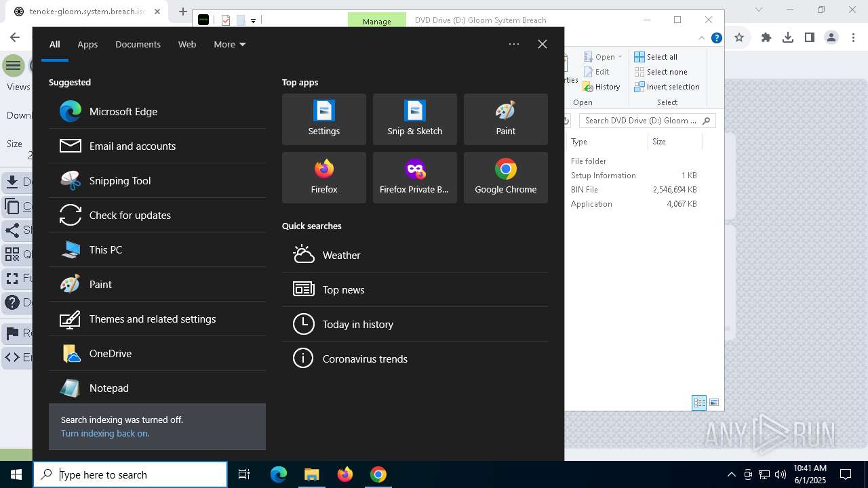The width and height of the screenshot is (868, 488).
Task: Click Invert selection in Explorer ribbon
Action: (x=667, y=87)
